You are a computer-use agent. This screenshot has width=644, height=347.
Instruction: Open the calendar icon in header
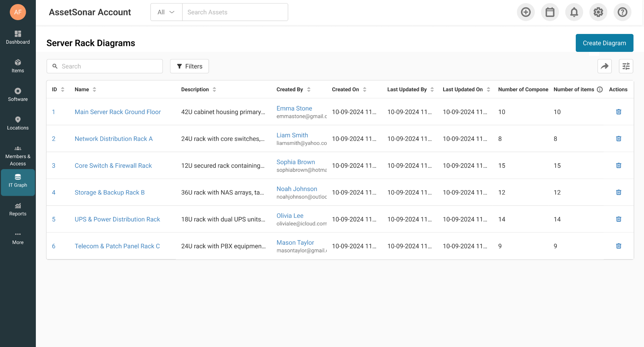pyautogui.click(x=550, y=12)
